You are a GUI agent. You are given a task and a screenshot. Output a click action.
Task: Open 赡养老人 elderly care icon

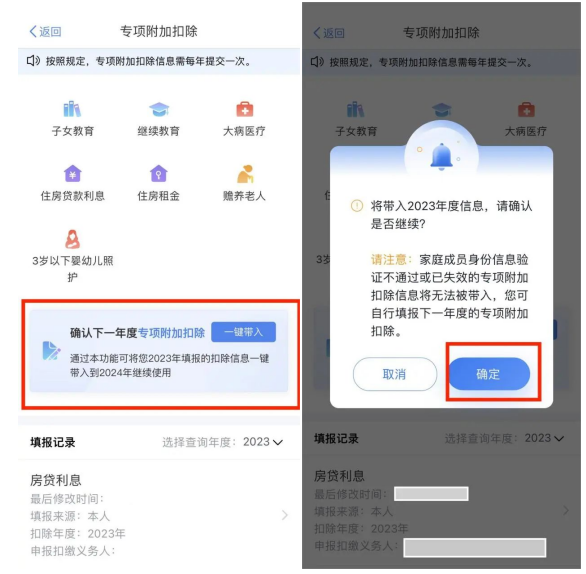(x=245, y=174)
